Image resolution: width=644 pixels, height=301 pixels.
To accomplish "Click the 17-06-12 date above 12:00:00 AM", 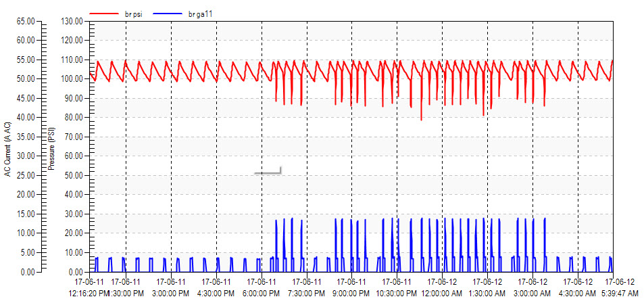I will tap(443, 283).
